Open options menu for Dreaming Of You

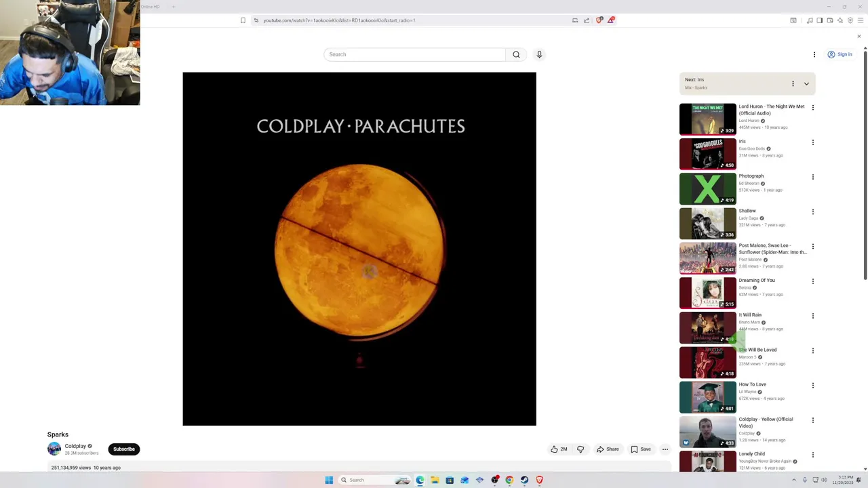click(x=813, y=281)
